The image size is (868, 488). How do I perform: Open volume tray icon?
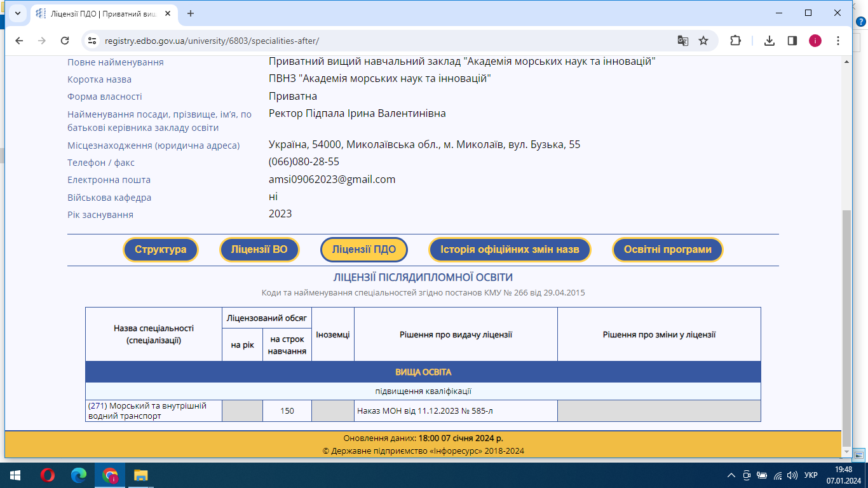click(x=792, y=475)
